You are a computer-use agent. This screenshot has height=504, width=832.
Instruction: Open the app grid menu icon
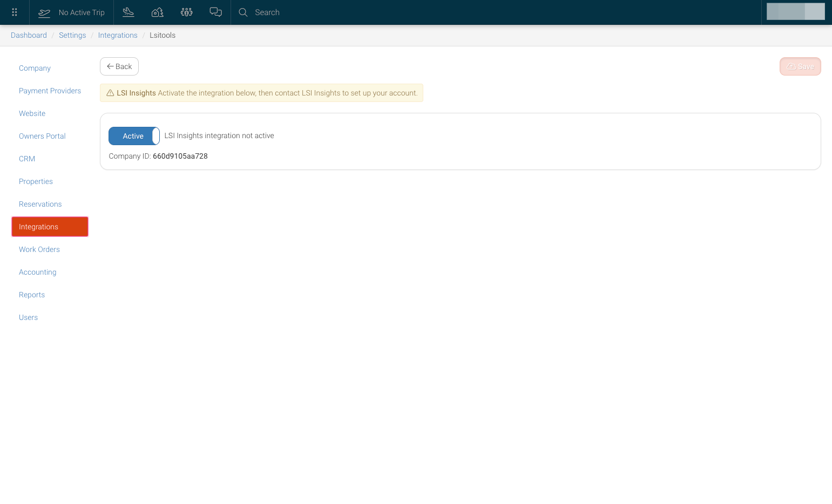tap(15, 12)
